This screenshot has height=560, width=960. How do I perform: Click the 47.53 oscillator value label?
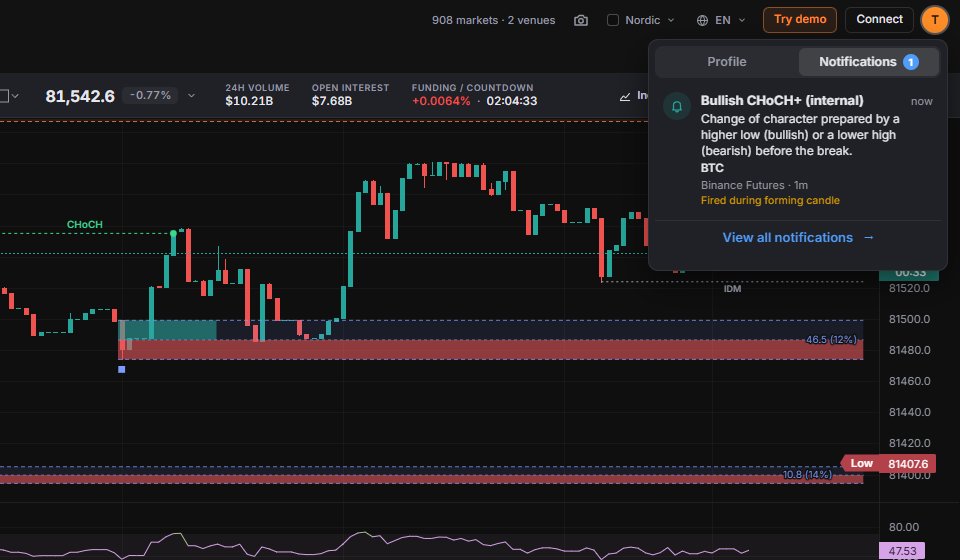[902, 551]
